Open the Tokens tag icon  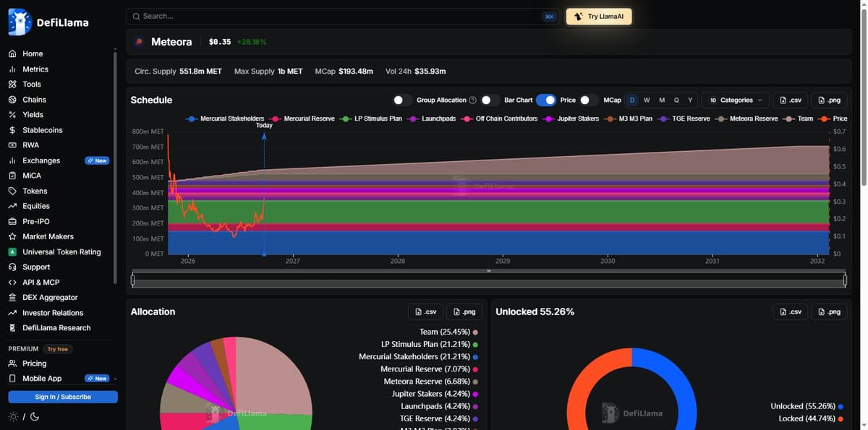pos(12,192)
